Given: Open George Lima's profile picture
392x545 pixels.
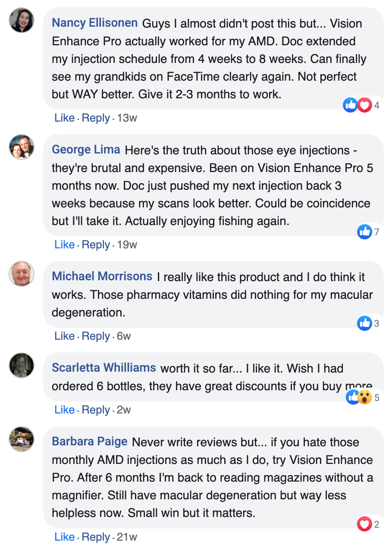Looking at the screenshot, I should 22,147.
